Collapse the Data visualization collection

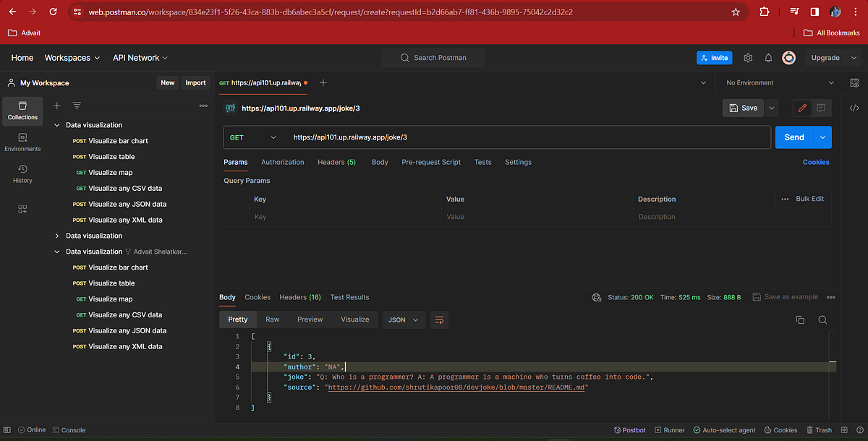[x=56, y=124]
